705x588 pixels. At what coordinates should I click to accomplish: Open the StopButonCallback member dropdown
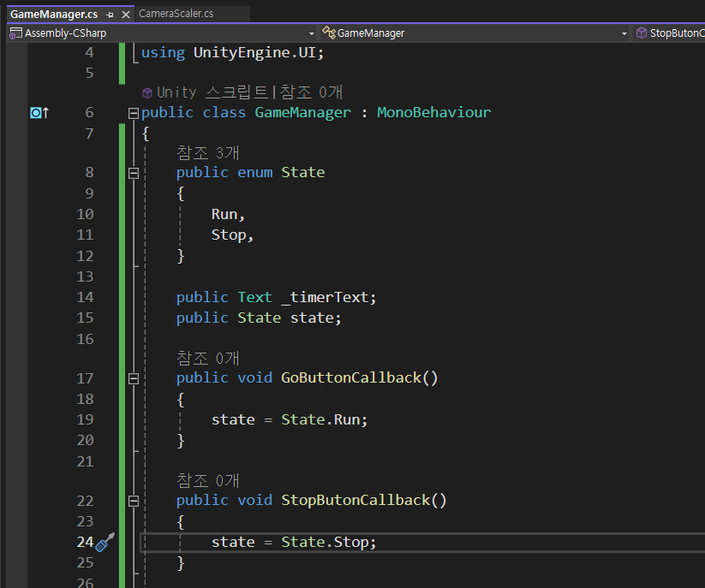(x=670, y=33)
